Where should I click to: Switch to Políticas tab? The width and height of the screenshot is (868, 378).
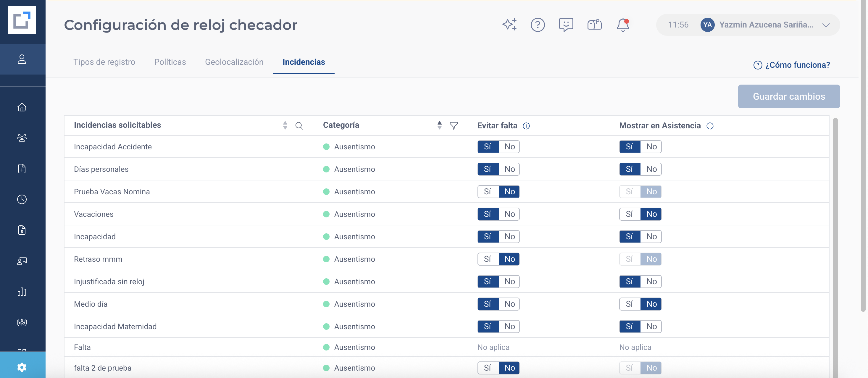(170, 62)
